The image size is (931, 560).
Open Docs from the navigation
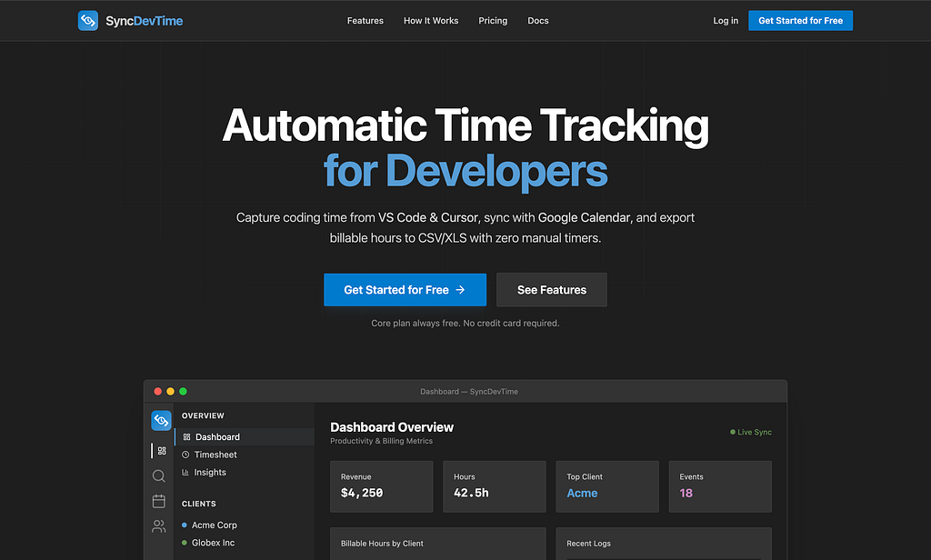(538, 21)
